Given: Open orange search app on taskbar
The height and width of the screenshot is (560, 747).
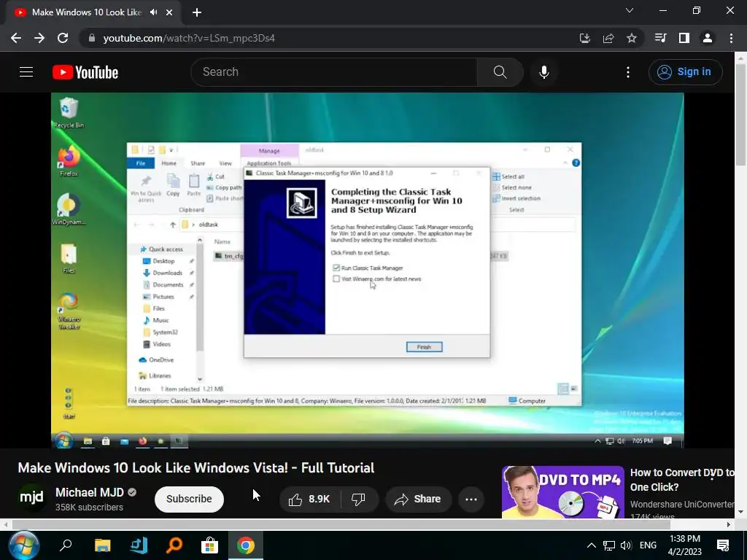Looking at the screenshot, I should [174, 545].
